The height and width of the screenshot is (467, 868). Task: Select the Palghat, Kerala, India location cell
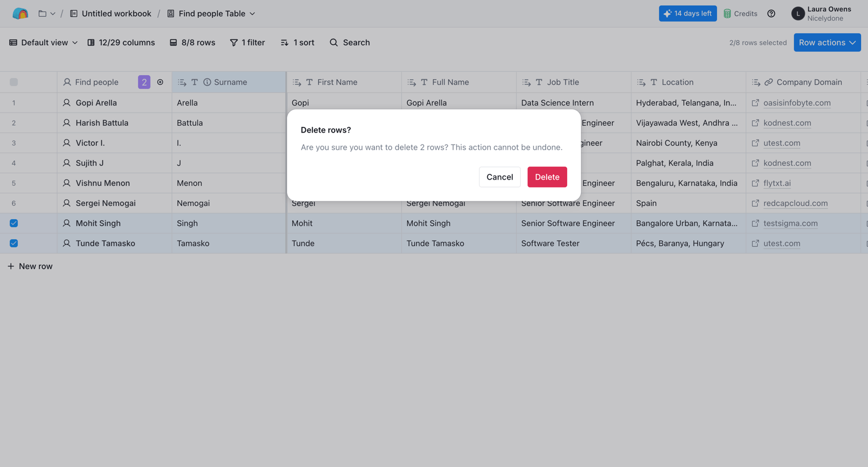(x=688, y=163)
